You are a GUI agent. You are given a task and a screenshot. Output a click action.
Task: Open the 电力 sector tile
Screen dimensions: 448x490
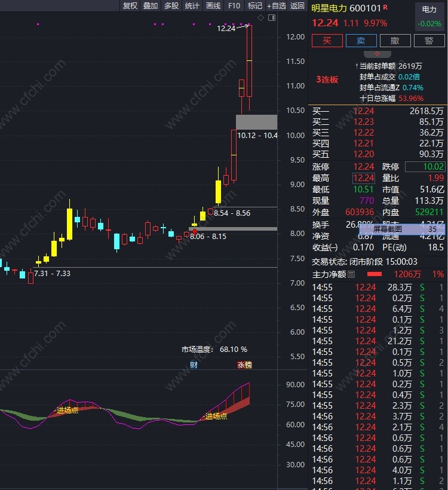(429, 16)
